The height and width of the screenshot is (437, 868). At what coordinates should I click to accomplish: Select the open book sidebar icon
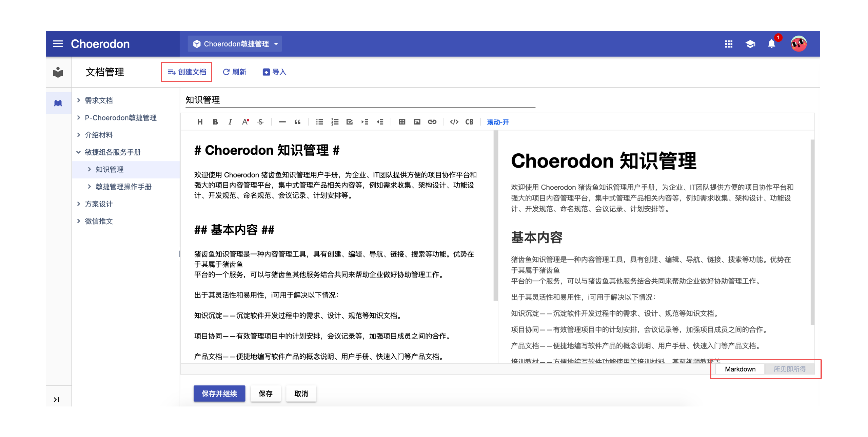tap(58, 103)
